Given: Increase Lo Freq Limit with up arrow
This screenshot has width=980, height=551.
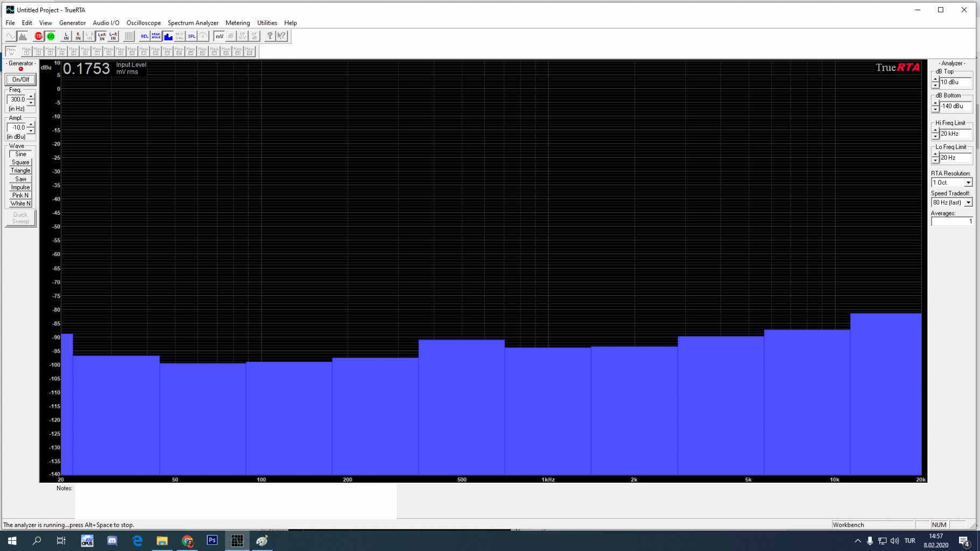Looking at the screenshot, I should 935,155.
